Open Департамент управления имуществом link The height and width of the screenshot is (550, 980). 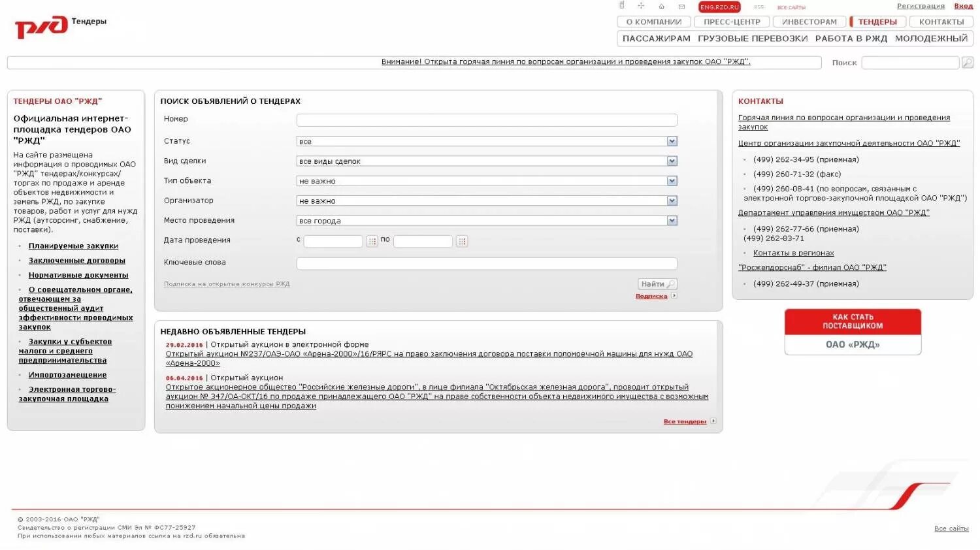click(834, 213)
